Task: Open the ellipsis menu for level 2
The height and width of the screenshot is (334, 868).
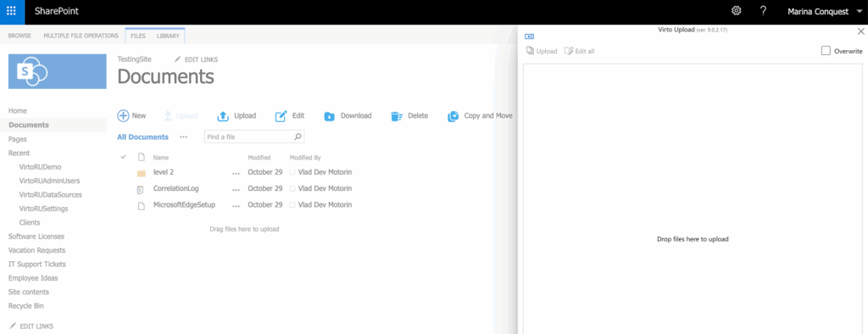Action: point(236,174)
